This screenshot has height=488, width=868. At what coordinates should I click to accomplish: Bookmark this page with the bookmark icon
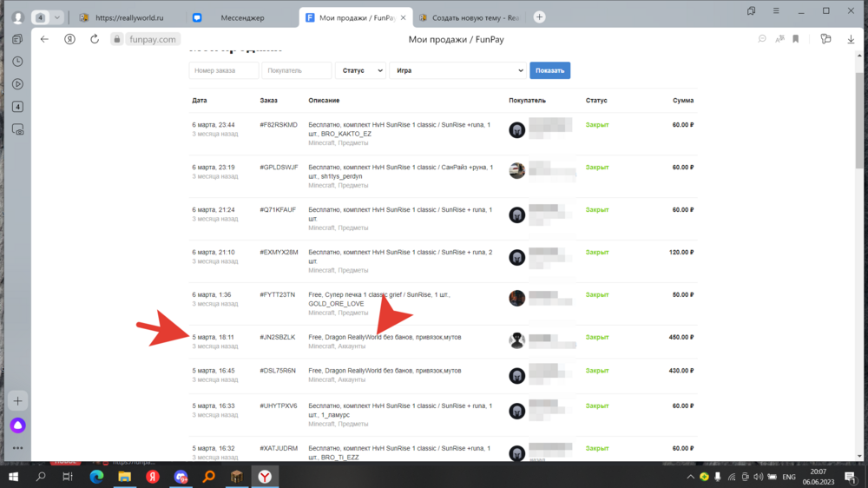(795, 39)
